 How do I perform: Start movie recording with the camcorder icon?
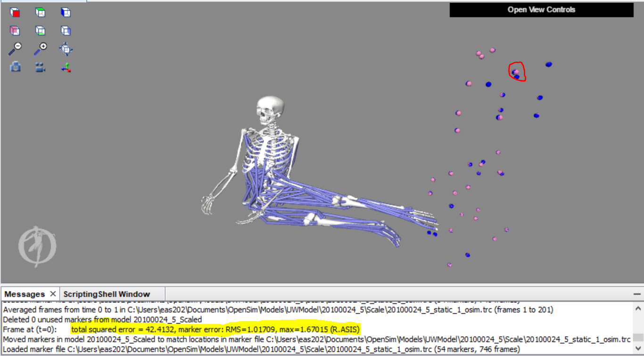point(41,67)
